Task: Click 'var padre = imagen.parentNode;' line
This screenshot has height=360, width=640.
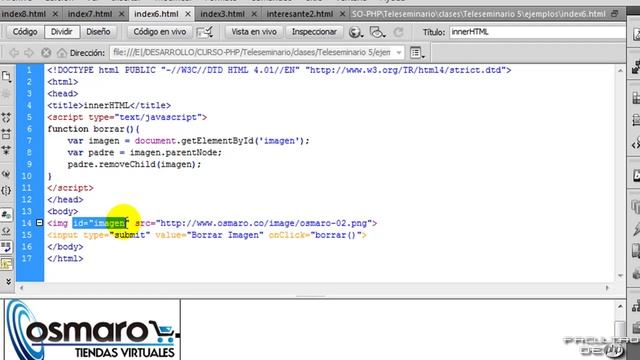Action: click(x=144, y=153)
